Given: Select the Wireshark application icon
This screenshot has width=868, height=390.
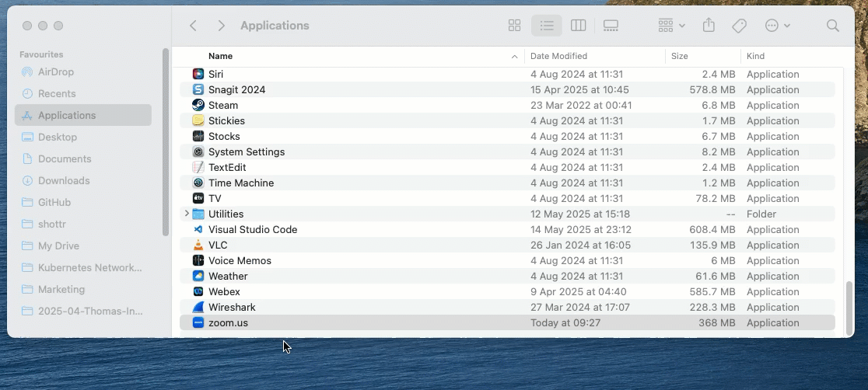Looking at the screenshot, I should [198, 307].
